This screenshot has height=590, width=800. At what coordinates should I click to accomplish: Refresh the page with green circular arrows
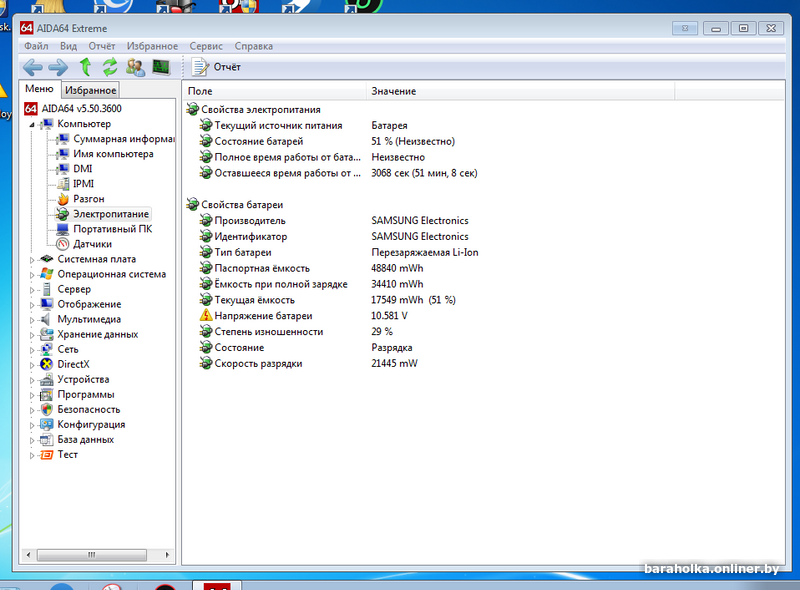[110, 67]
